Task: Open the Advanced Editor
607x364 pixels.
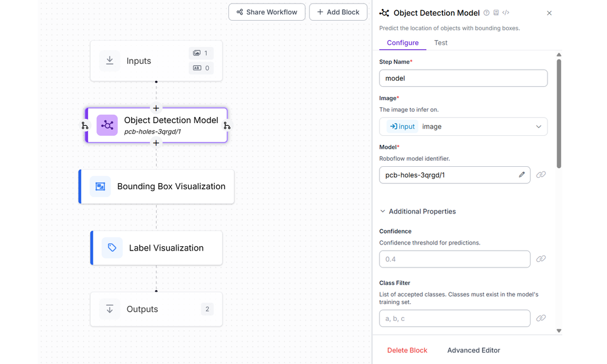Action: (473, 350)
